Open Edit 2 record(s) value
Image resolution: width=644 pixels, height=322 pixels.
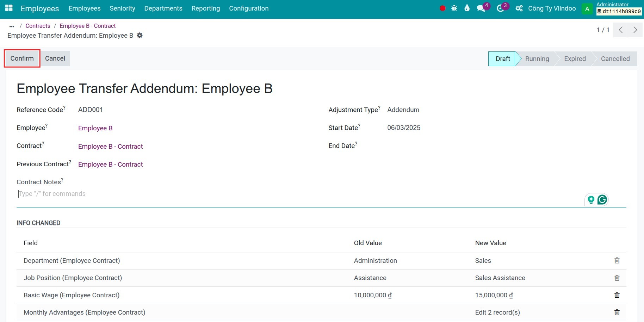[x=497, y=312]
